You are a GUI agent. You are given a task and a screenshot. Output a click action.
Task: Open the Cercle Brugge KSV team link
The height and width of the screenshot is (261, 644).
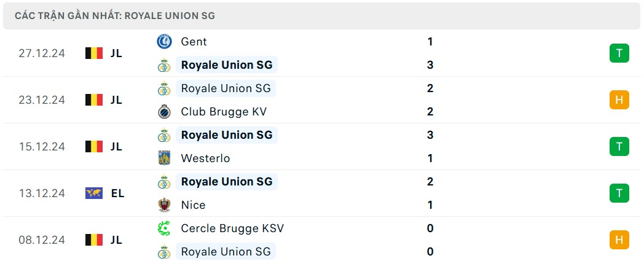(x=232, y=228)
